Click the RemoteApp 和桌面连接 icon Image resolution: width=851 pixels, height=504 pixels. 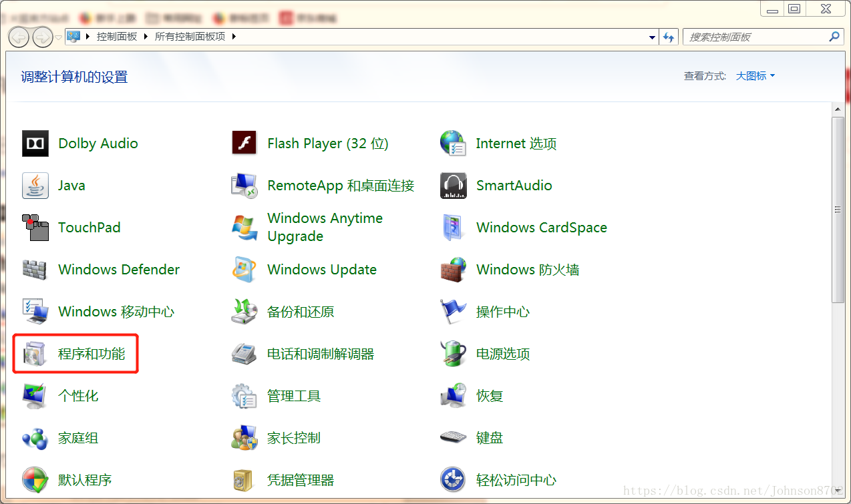(x=244, y=186)
